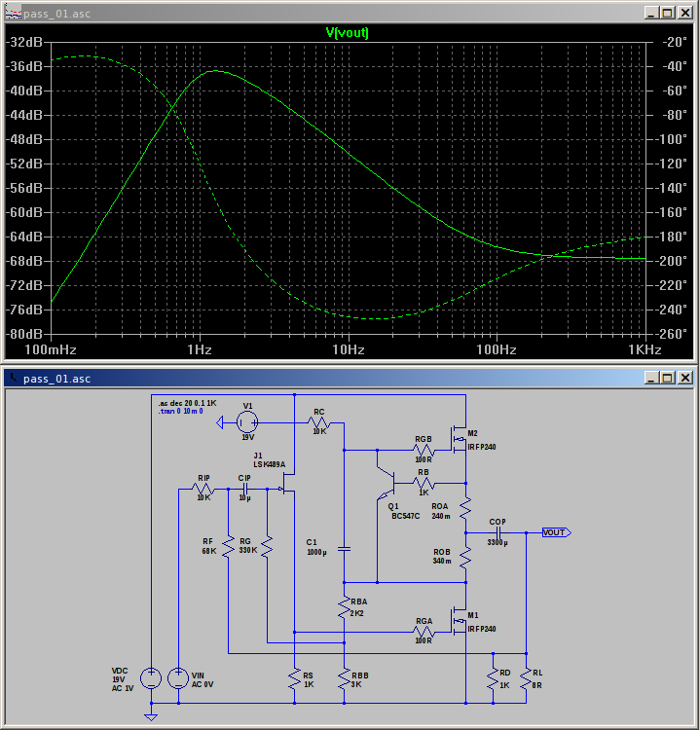Click the RD 1K resistor

tap(493, 679)
